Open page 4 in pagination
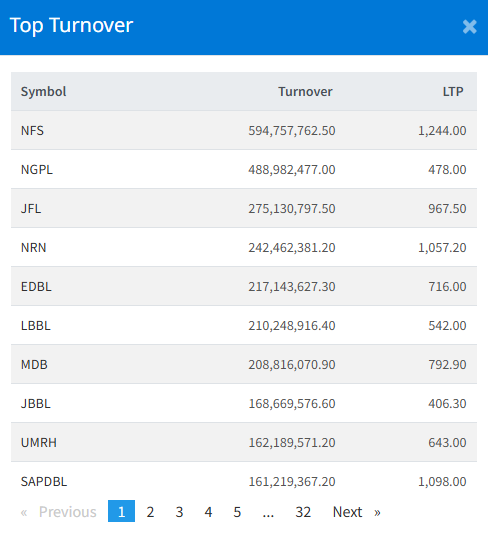The height and width of the screenshot is (534, 488). [208, 512]
